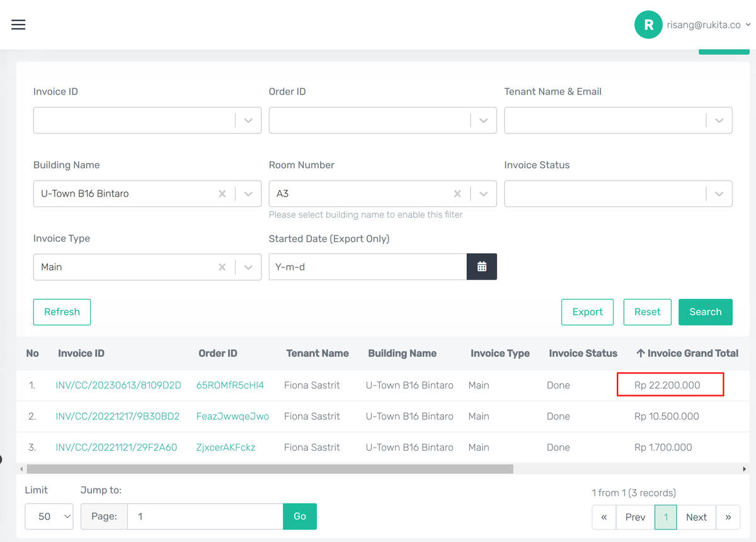Sort by Invoice Grand Total column header
Image resolution: width=756 pixels, height=542 pixels.
click(687, 353)
